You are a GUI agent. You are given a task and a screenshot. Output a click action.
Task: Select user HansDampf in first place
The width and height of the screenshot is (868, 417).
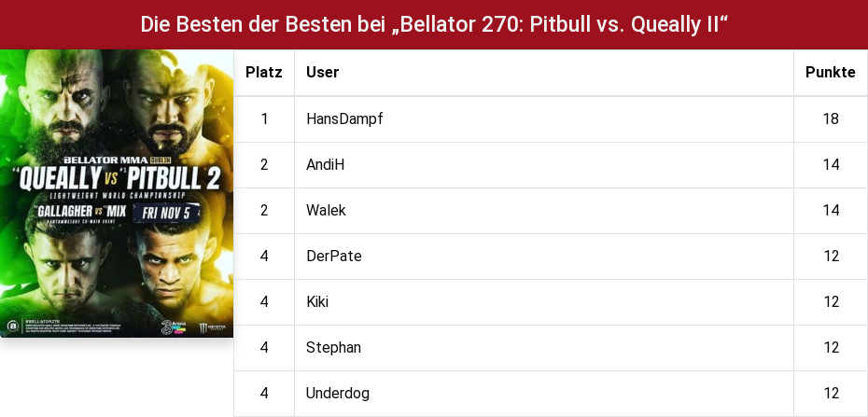click(x=344, y=118)
